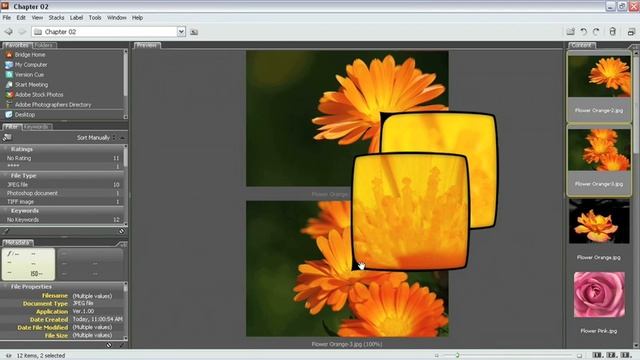Collapse the File Type filter section
The height and width of the screenshot is (360, 640).
click(6, 176)
